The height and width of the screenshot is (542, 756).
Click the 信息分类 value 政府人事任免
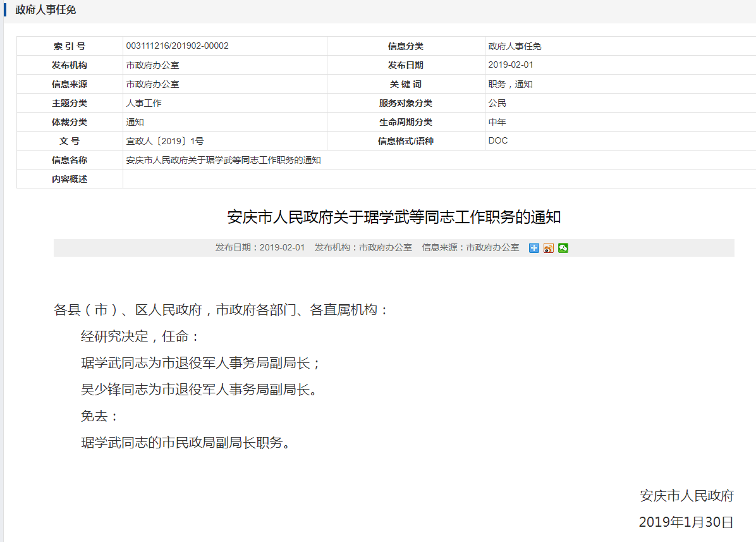coord(515,46)
